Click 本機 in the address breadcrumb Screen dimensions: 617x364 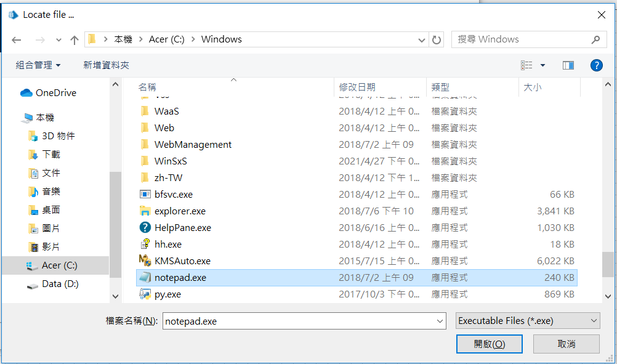click(123, 39)
